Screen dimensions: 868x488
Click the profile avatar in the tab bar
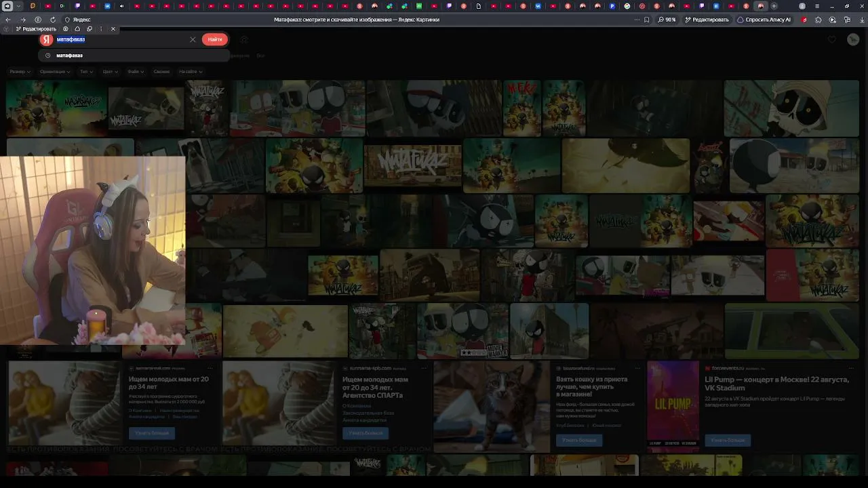click(x=802, y=6)
